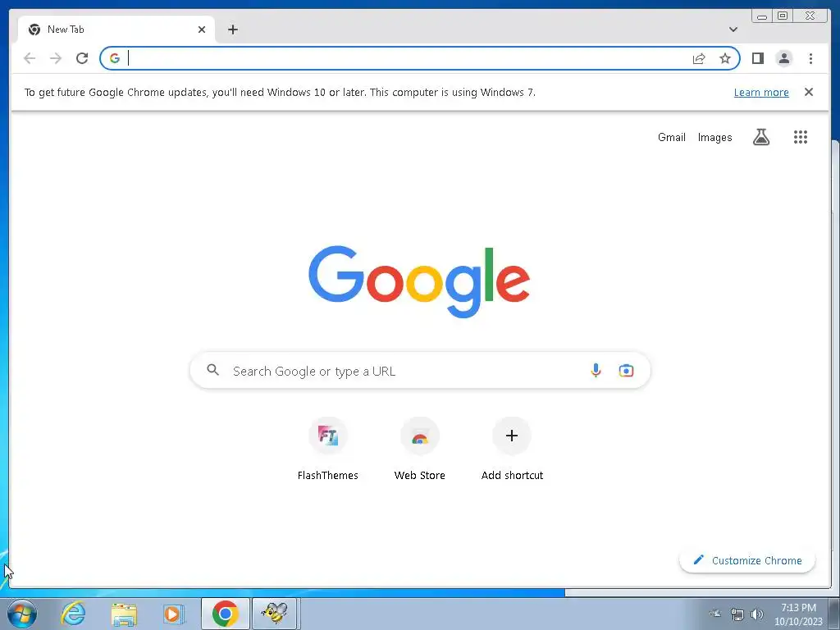Open the network tray icon

click(737, 614)
